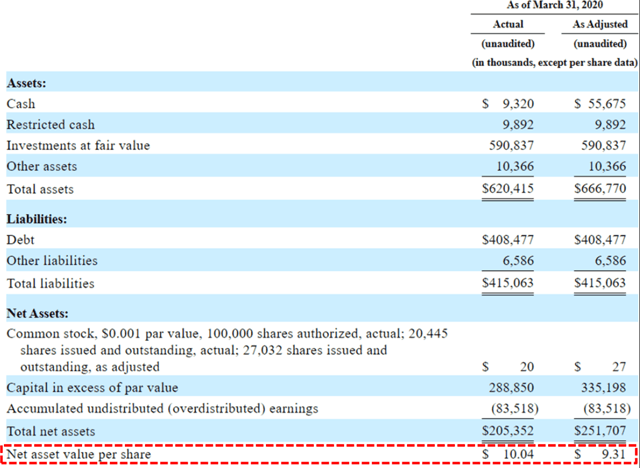Select the Total net assets value $205,352

[508, 431]
